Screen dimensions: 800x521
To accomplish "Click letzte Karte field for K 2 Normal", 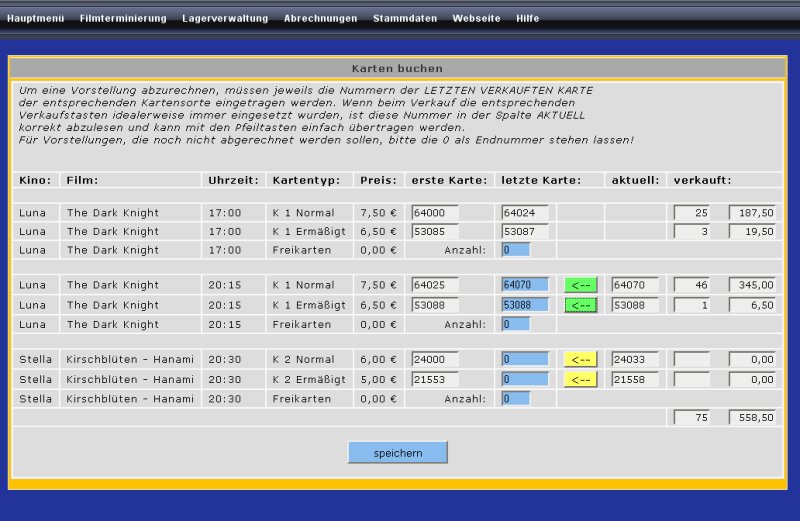I will pyautogui.click(x=525, y=359).
